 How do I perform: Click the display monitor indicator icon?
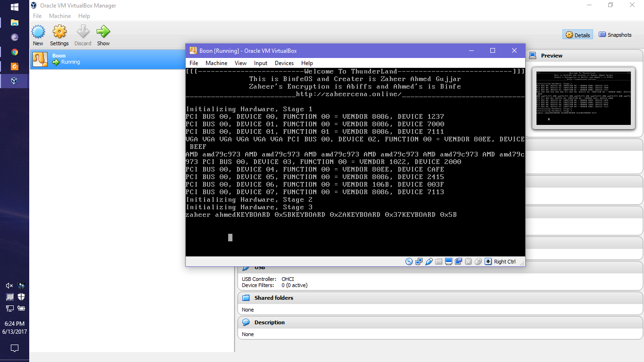(448, 262)
